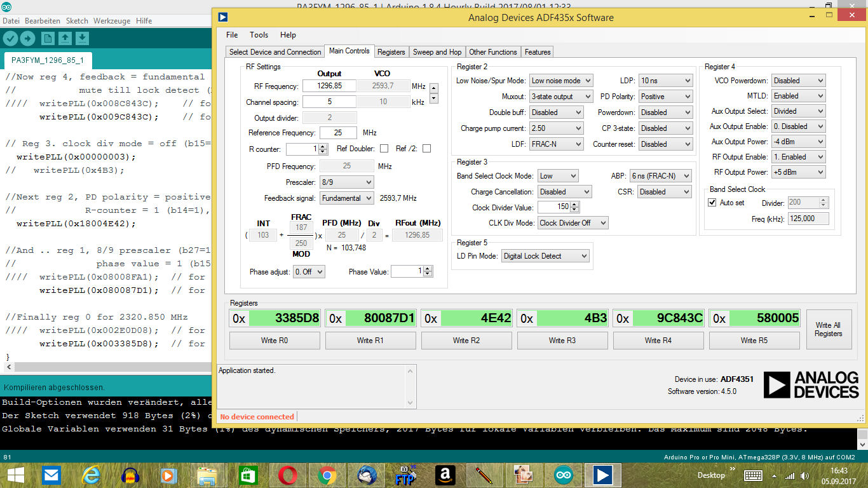This screenshot has width=868, height=488.
Task: Click the Arduino Save sketch icon
Action: click(x=82, y=38)
